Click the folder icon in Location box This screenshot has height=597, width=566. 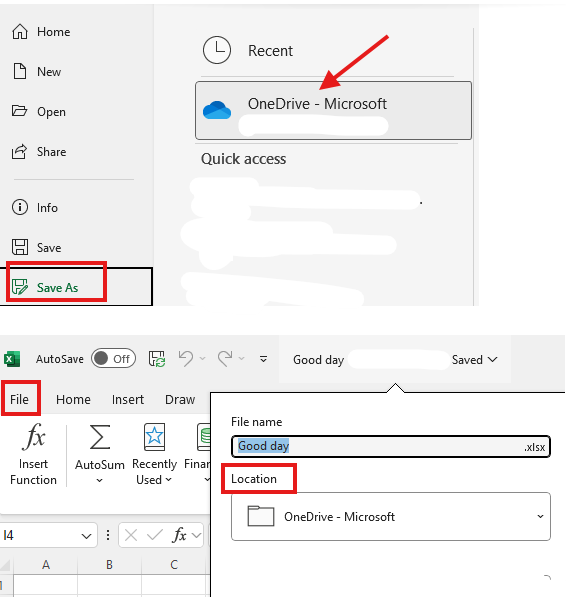261,516
